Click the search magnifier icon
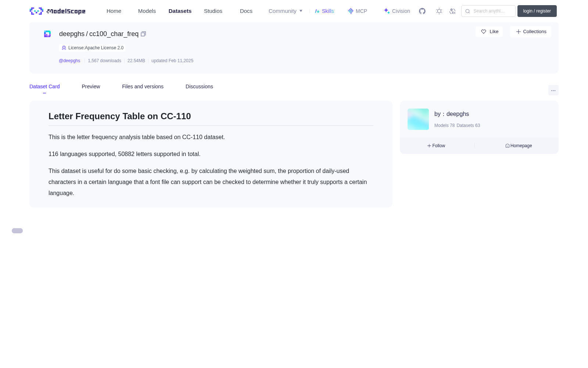Image resolution: width=588 pixels, height=368 pixels. pos(467,11)
